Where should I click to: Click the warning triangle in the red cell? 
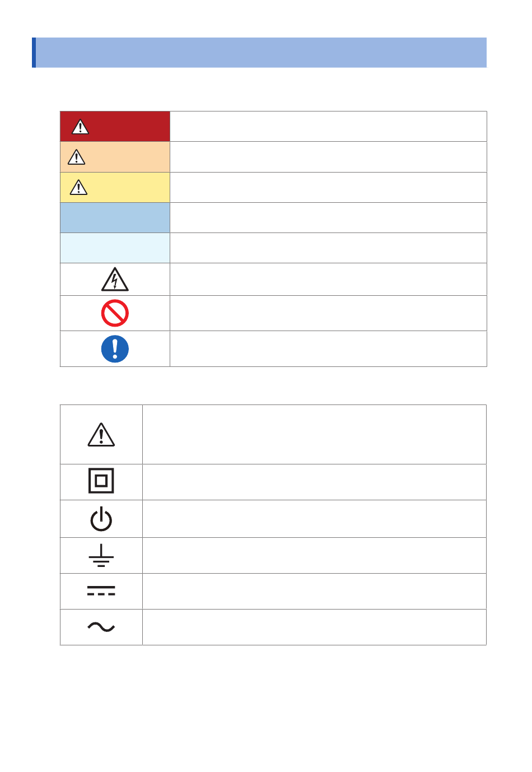point(80,127)
